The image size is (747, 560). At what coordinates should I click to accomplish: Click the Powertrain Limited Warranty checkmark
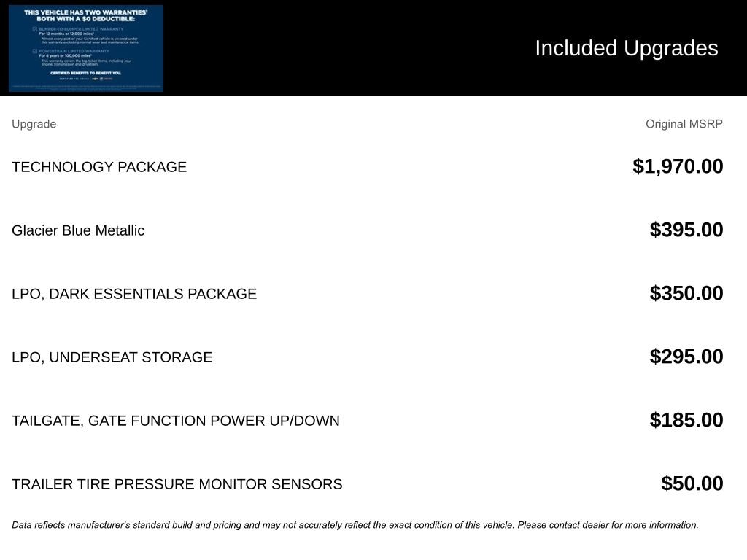35,51
